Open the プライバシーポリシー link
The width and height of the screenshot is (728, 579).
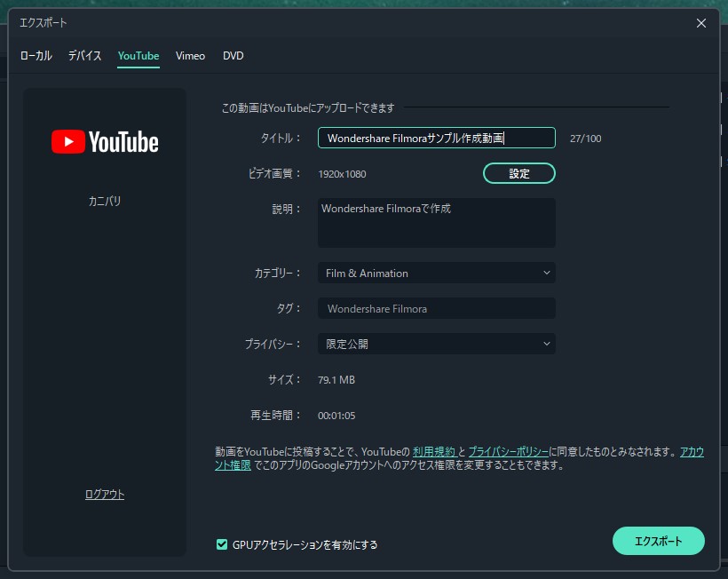(509, 451)
